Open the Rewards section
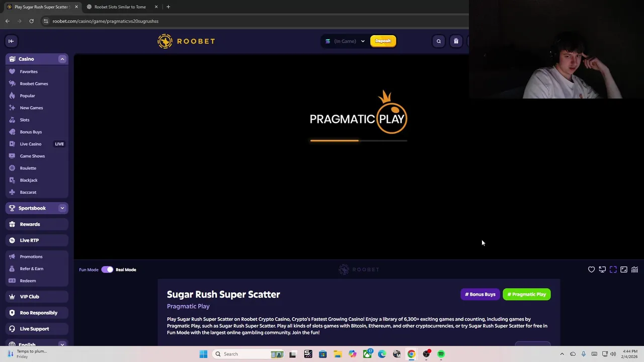 [x=37, y=224]
